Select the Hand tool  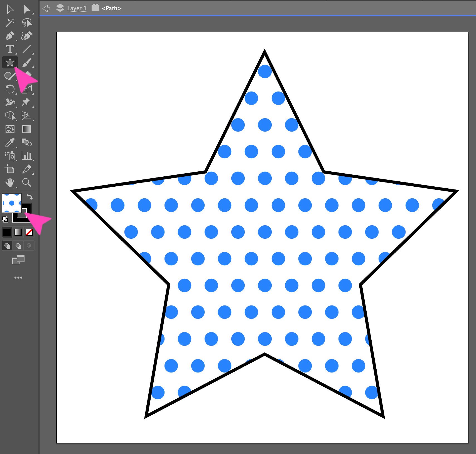(10, 183)
